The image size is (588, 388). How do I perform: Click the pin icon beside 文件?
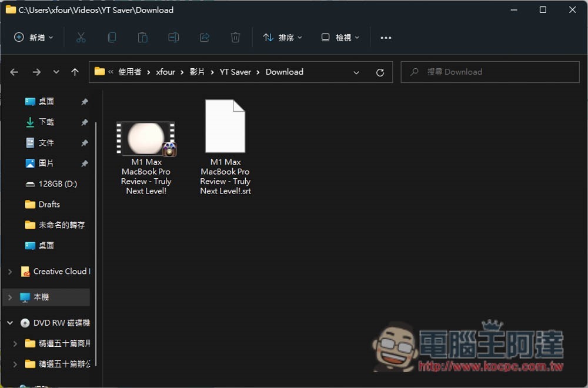(84, 143)
